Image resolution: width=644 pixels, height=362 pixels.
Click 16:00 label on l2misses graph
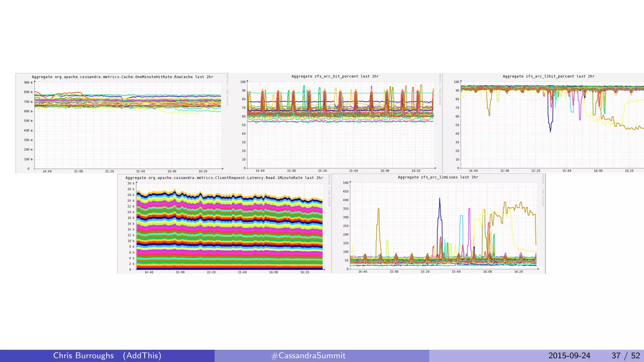coord(487,272)
